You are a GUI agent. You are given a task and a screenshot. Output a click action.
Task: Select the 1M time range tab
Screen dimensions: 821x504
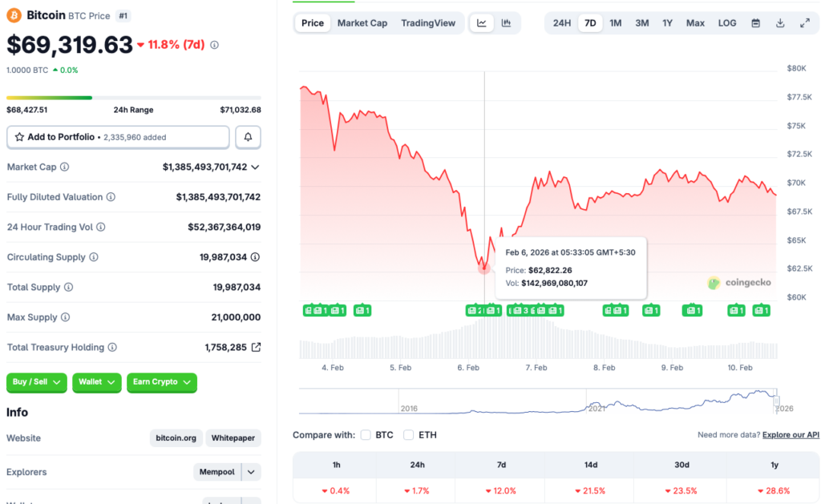(615, 23)
